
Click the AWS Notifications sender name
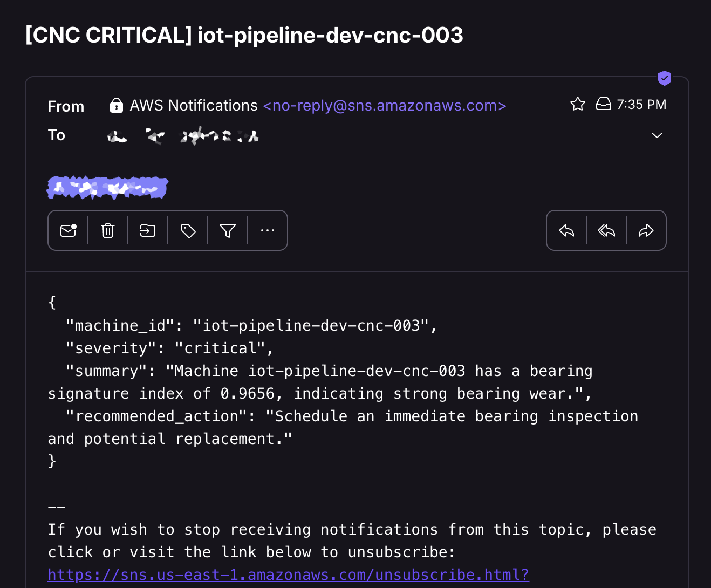pos(194,105)
